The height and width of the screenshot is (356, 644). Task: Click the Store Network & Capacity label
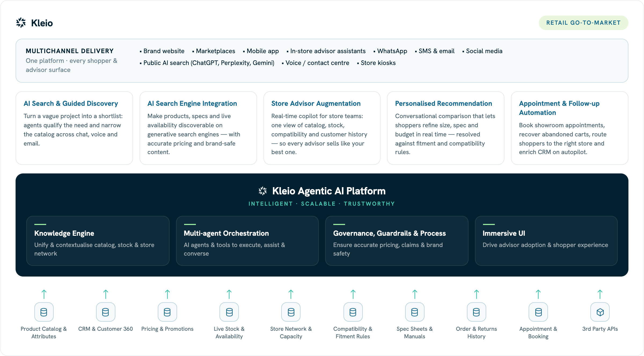(x=291, y=333)
